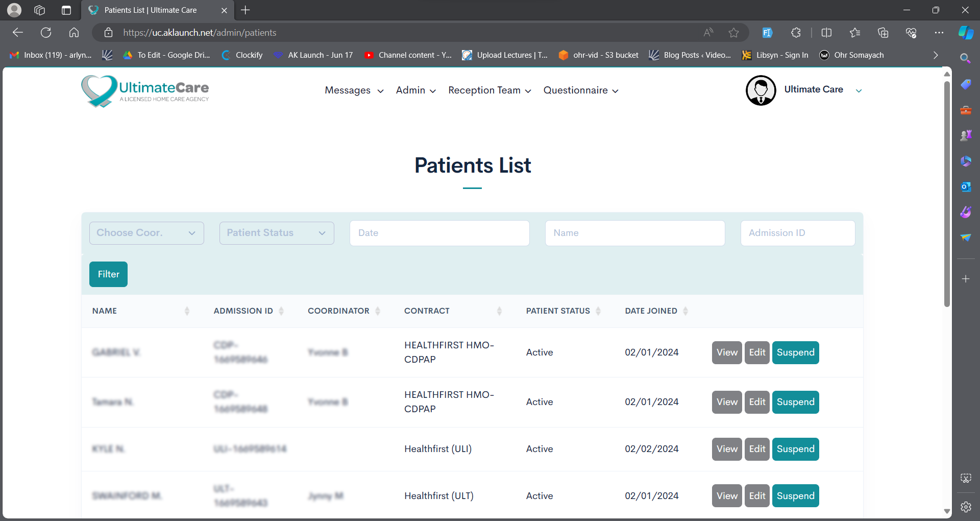The width and height of the screenshot is (980, 521).
Task: Open sidebar search icon
Action: click(x=965, y=58)
